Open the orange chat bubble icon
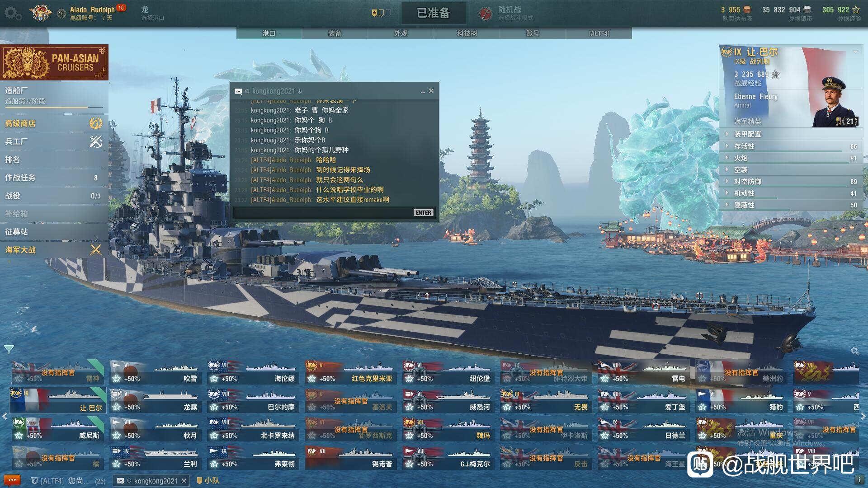 click(12, 480)
